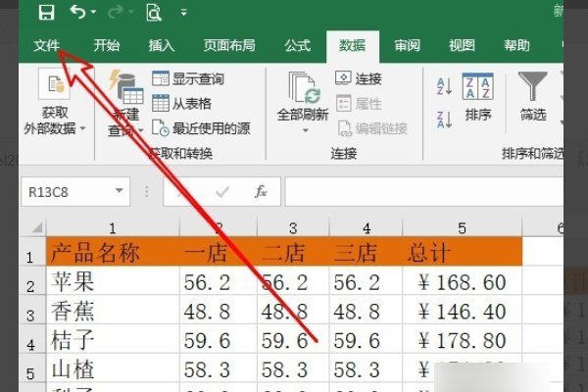Expand 获取外部数据 dropdown arrow
This screenshot has width=588, height=392.
(83, 128)
